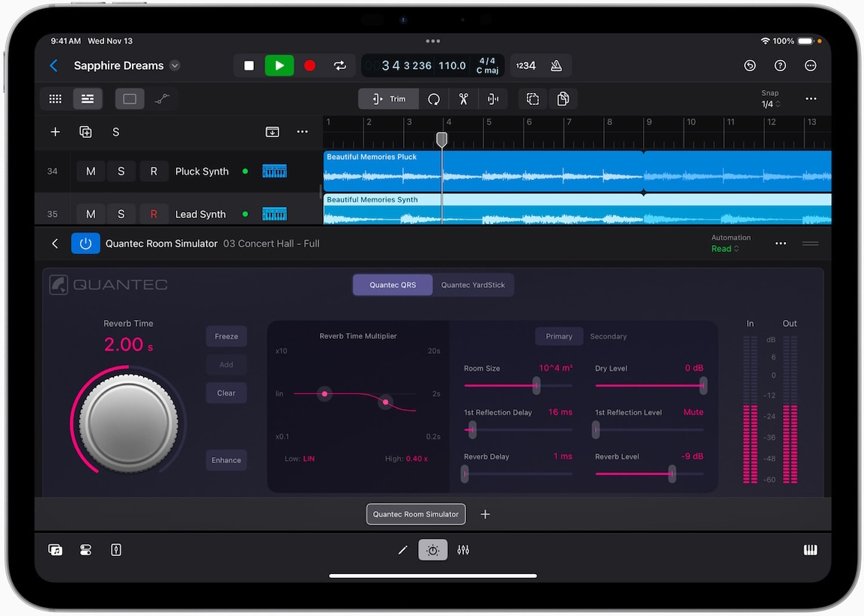The width and height of the screenshot is (864, 616).
Task: Record-enable the Pluck Synth track
Action: pyautogui.click(x=154, y=172)
